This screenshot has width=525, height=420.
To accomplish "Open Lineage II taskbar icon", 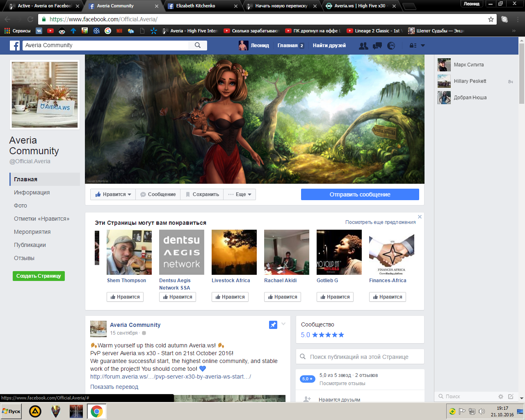I will click(x=76, y=411).
